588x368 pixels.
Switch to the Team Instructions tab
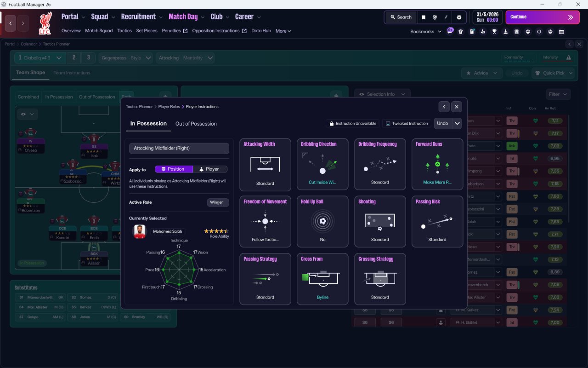click(x=72, y=73)
